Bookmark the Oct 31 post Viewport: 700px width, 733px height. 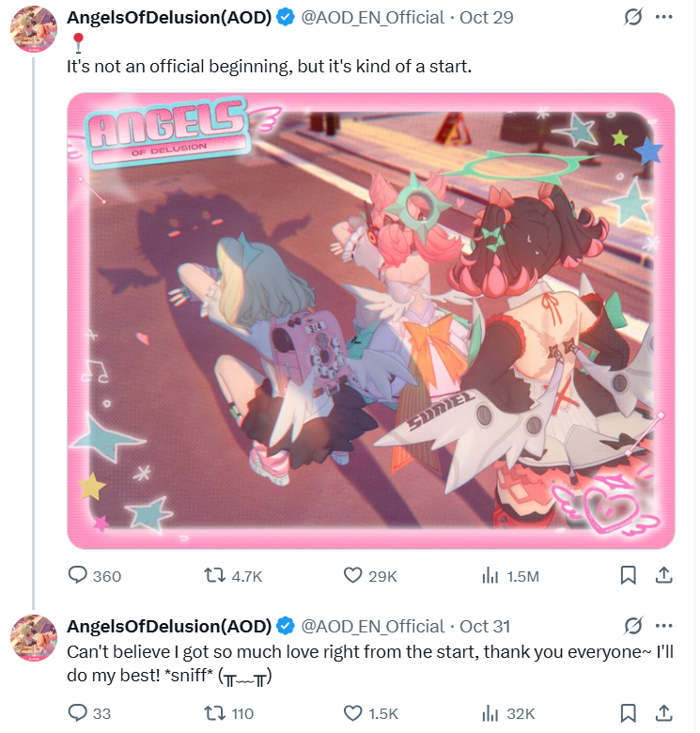628,713
